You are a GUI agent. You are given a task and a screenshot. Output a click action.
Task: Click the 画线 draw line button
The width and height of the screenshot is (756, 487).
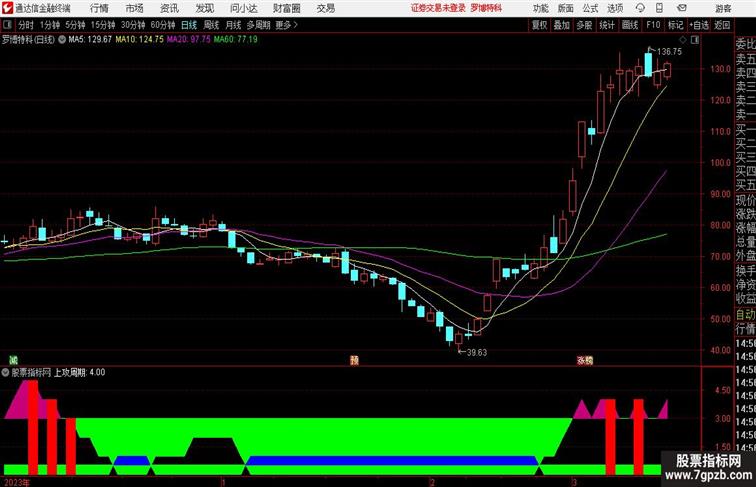point(630,25)
